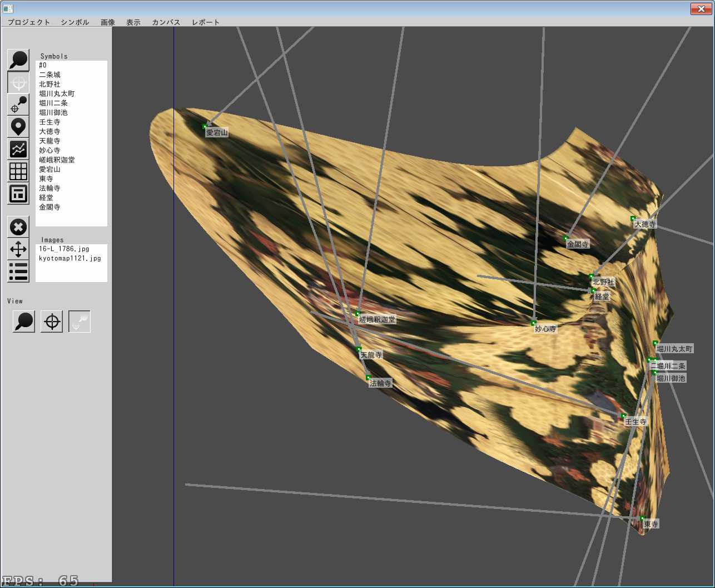Select 妙心寺 in Symbols list

point(71,150)
